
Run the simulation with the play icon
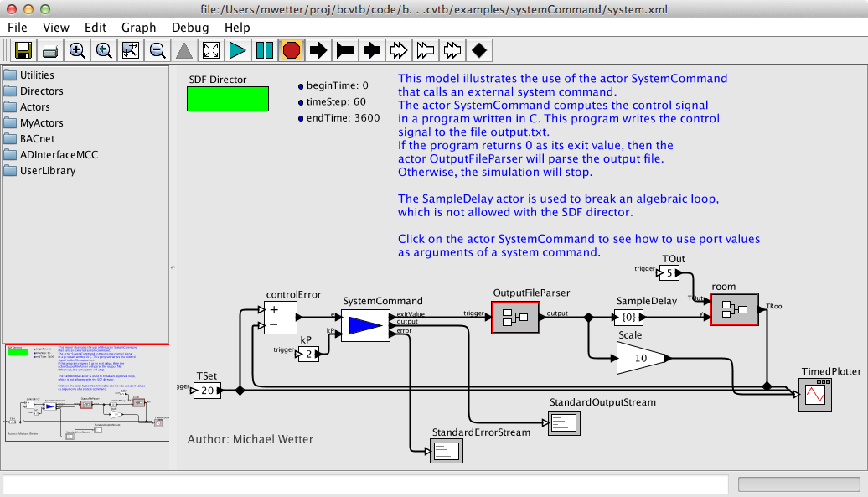(x=237, y=50)
